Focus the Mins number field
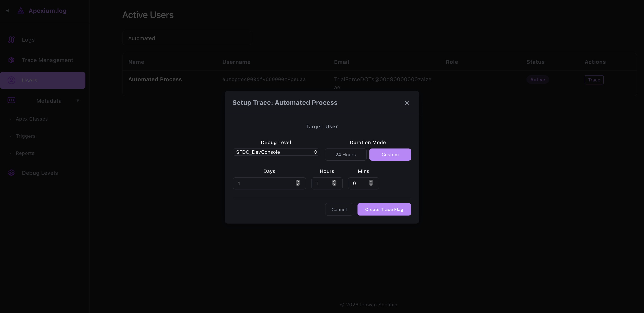644x313 pixels. [363, 183]
